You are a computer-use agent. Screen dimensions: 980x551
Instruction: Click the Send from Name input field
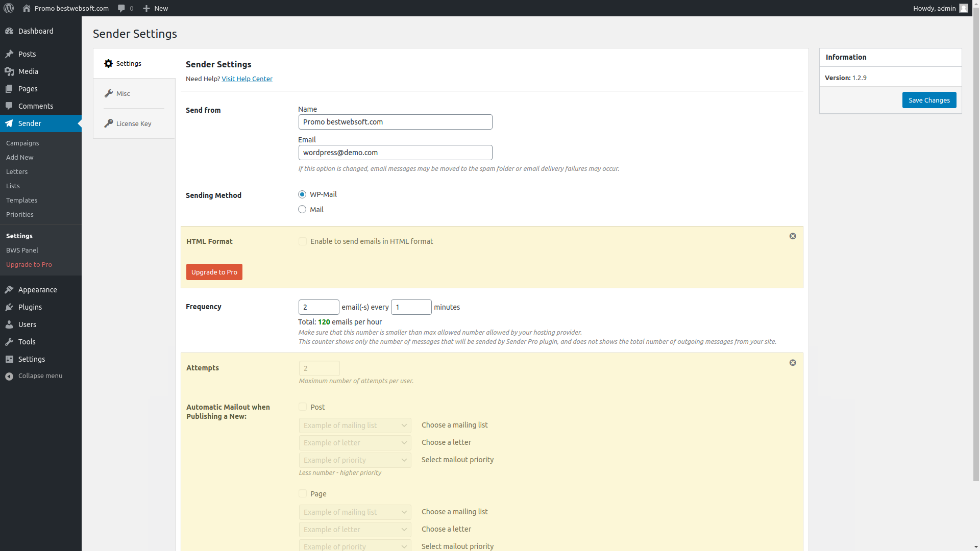[396, 122]
